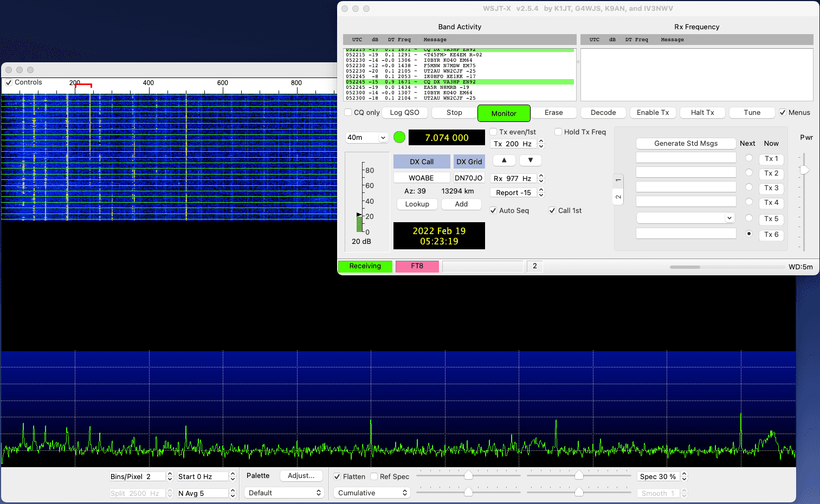The height and width of the screenshot is (504, 820).
Task: Click the DX Call field WOABE
Action: [422, 178]
